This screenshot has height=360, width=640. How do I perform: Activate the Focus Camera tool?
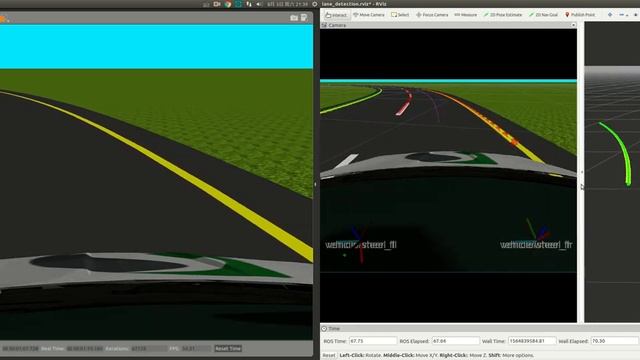click(432, 15)
